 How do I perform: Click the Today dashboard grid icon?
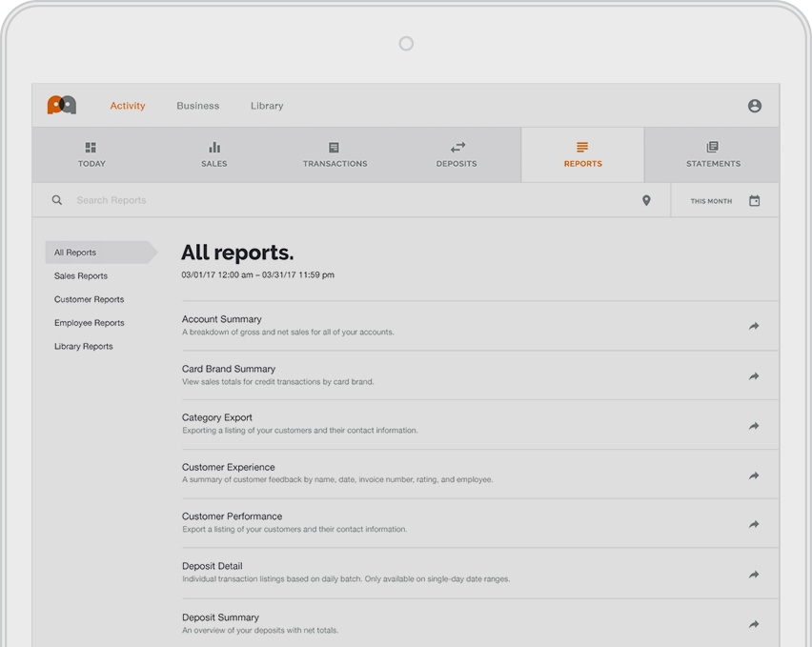coord(91,148)
